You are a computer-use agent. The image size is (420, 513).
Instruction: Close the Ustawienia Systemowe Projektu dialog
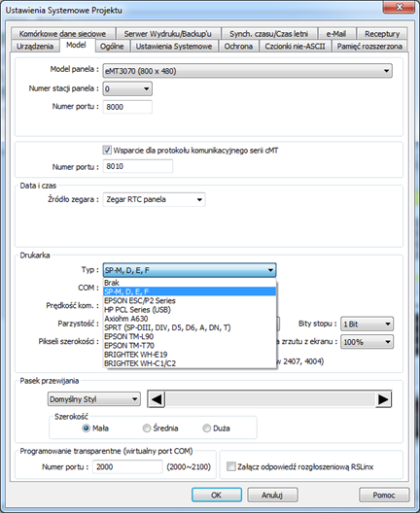coord(400,7)
